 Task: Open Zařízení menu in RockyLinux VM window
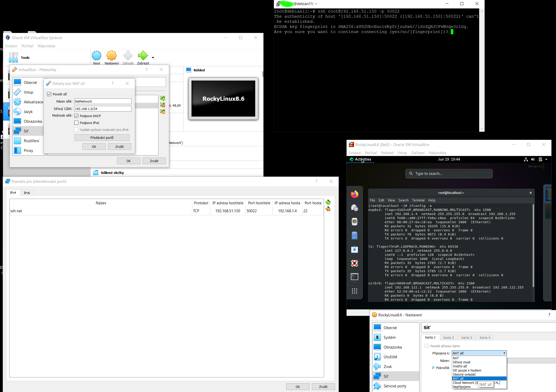(418, 153)
